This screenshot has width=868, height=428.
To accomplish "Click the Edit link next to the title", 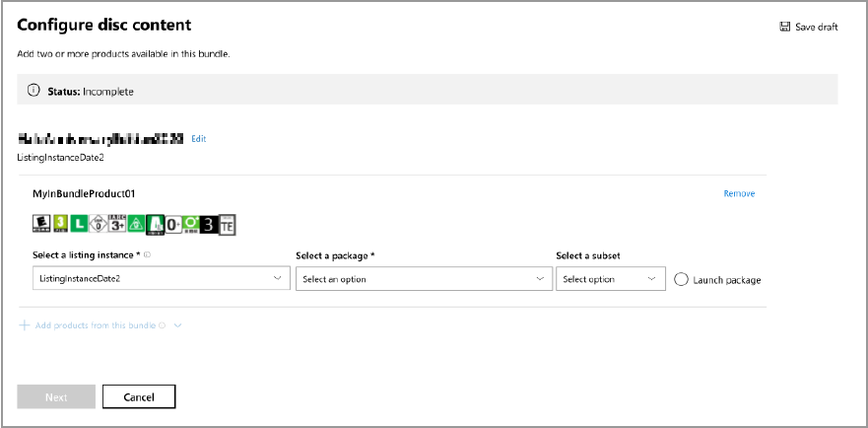I will click(x=199, y=139).
